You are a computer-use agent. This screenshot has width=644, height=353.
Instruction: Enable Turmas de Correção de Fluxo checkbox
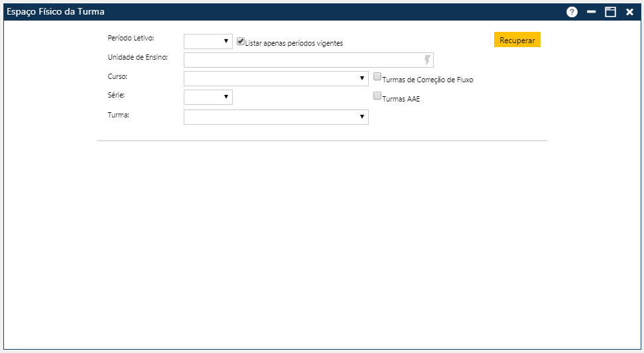point(377,77)
